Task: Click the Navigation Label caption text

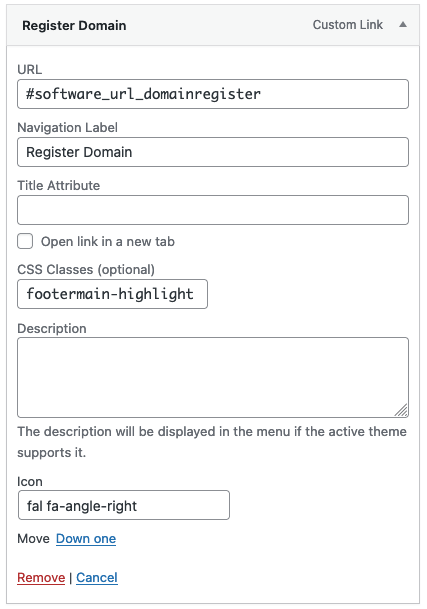Action: pos(68,127)
